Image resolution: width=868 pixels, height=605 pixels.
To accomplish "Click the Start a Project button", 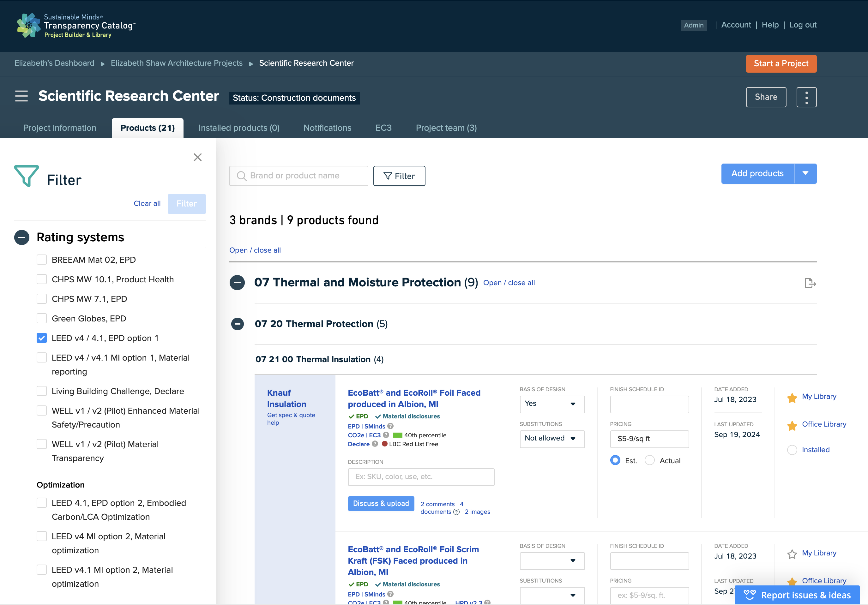I will 781,63.
